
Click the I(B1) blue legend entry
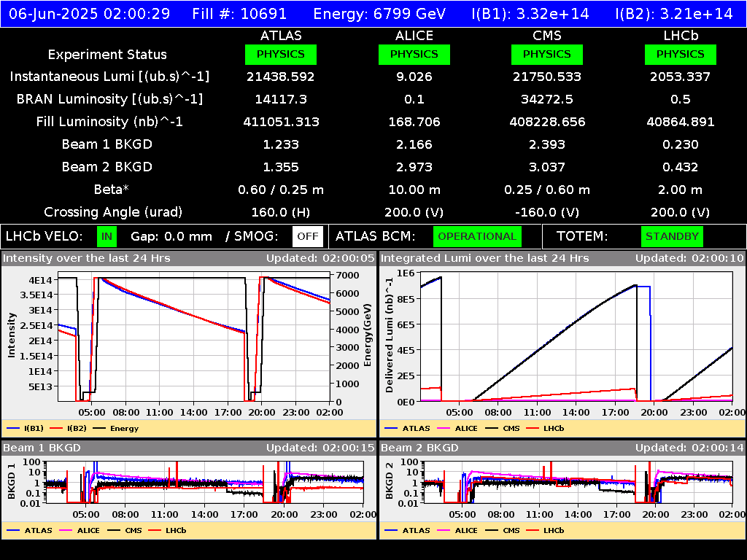(x=26, y=429)
